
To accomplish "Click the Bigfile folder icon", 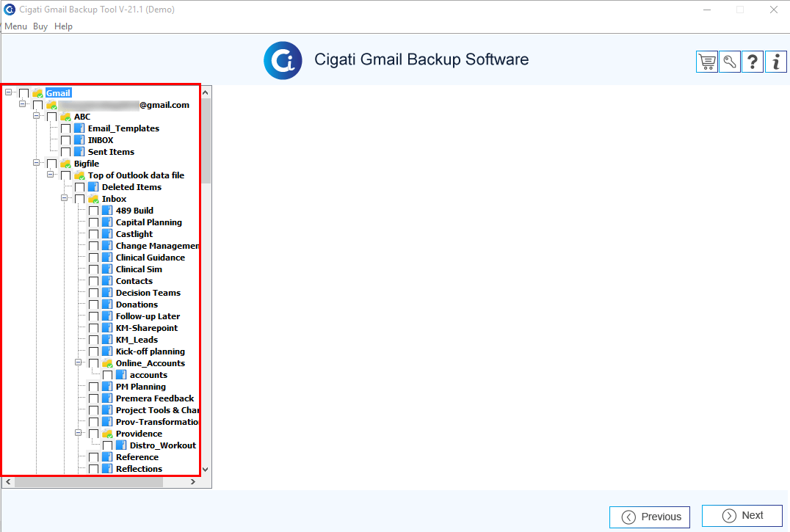I will [65, 164].
